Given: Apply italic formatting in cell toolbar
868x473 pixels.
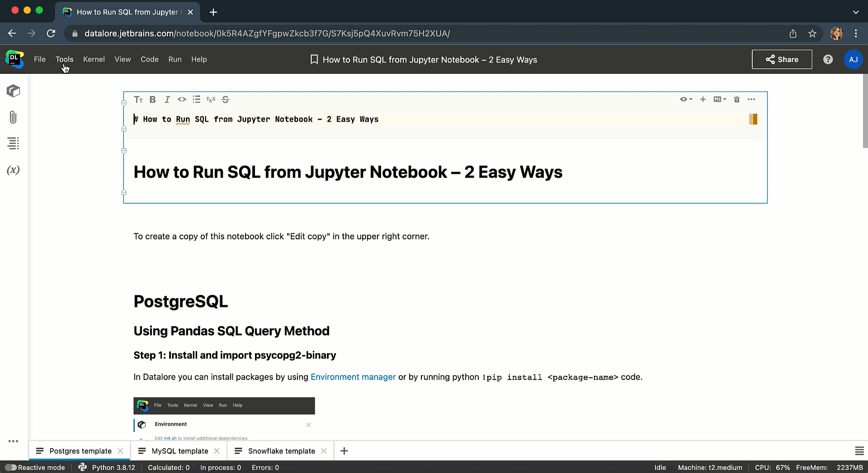Looking at the screenshot, I should tap(167, 99).
